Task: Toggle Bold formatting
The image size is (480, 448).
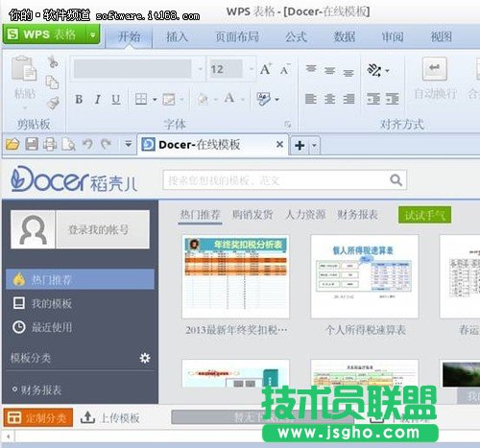Action: point(79,99)
